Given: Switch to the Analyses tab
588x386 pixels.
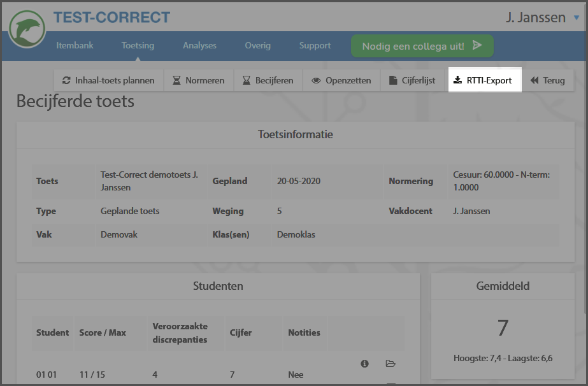Looking at the screenshot, I should [x=199, y=46].
